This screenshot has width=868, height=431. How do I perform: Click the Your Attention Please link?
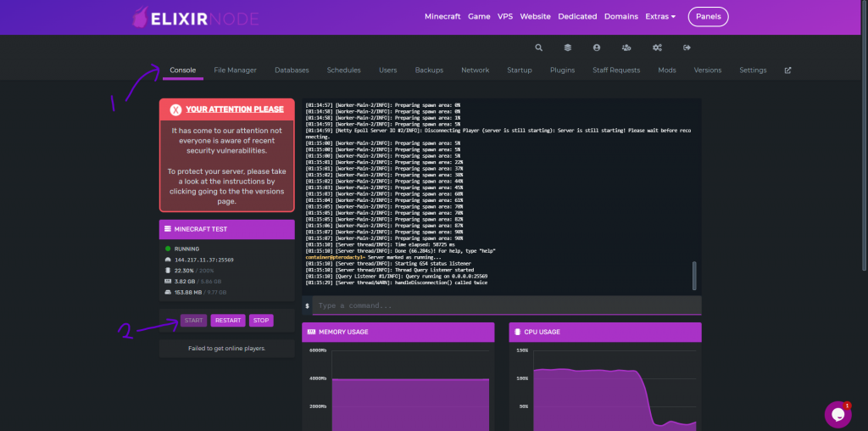pyautogui.click(x=235, y=109)
